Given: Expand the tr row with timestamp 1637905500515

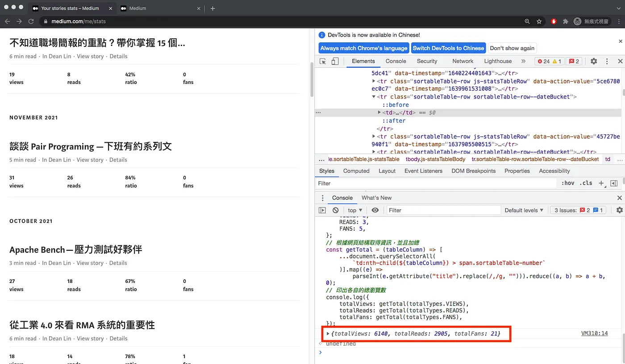Looking at the screenshot, I should pos(374,136).
